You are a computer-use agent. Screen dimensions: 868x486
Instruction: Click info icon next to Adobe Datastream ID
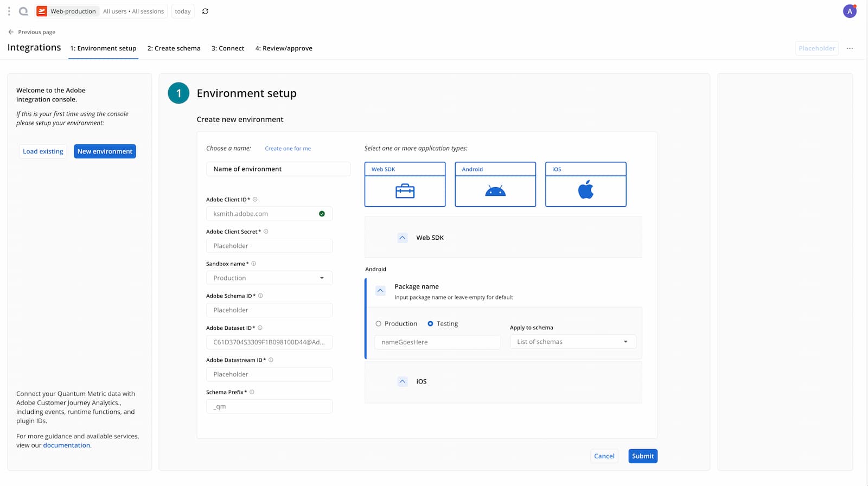coord(271,360)
